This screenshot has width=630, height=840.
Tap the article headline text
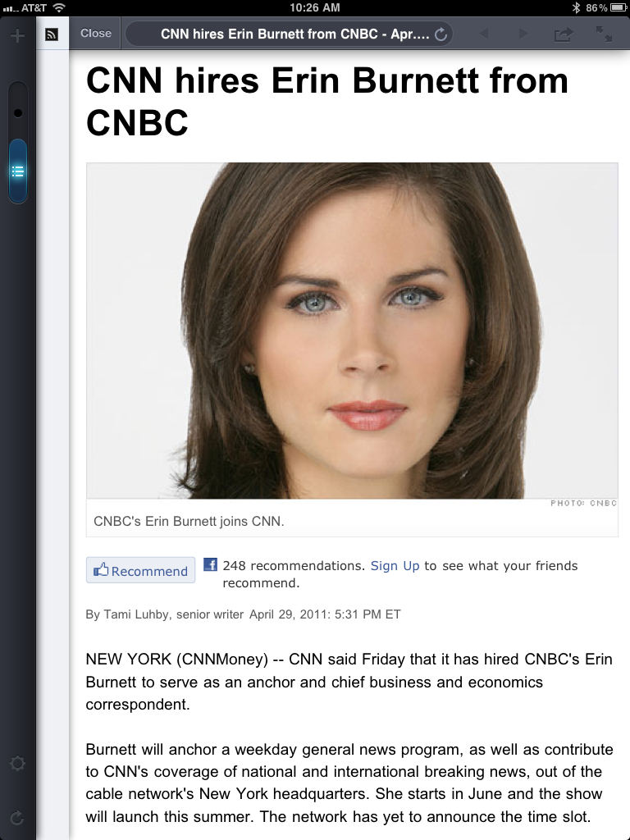pyautogui.click(x=326, y=101)
